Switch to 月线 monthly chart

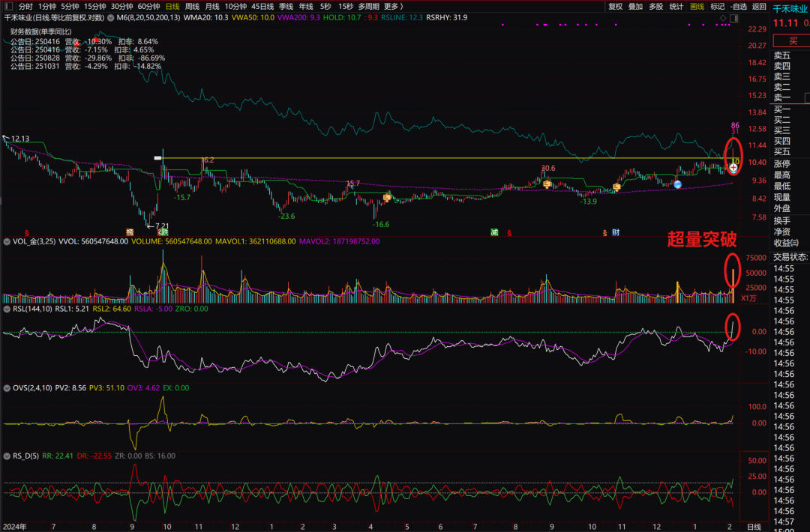coord(212,6)
